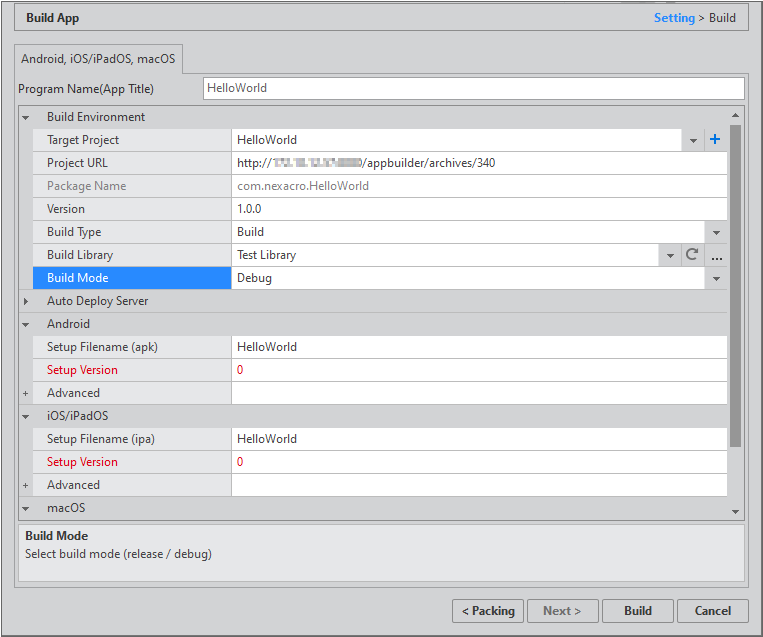Click the refresh icon next to Build Library
The width and height of the screenshot is (763, 637).
click(x=692, y=255)
